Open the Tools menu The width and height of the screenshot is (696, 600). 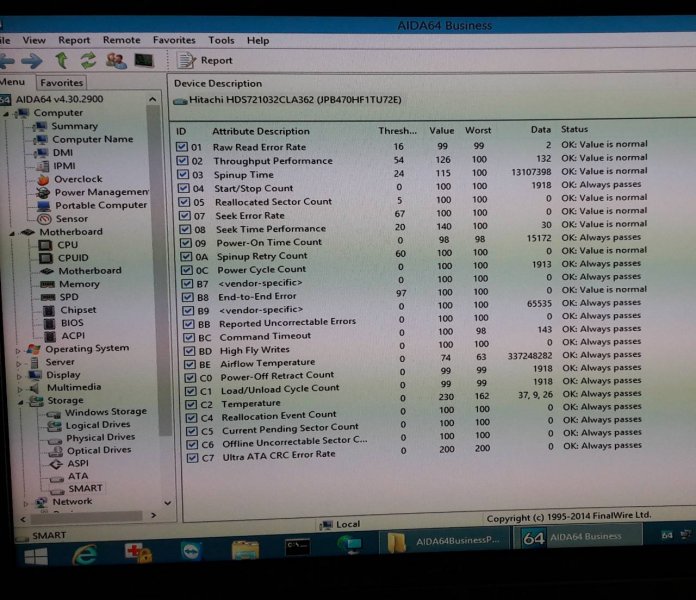coord(221,40)
